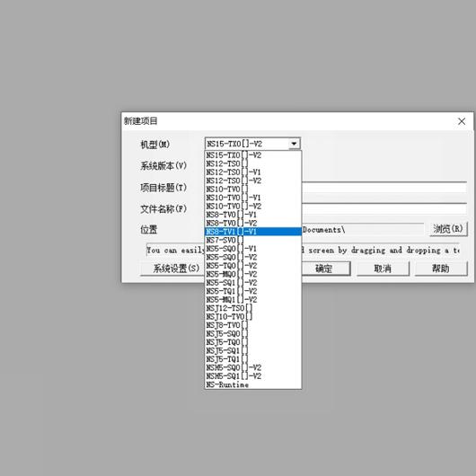The height and width of the screenshot is (476, 476).
Task: Choose NS-Runtime at list bottom
Action: [253, 384]
